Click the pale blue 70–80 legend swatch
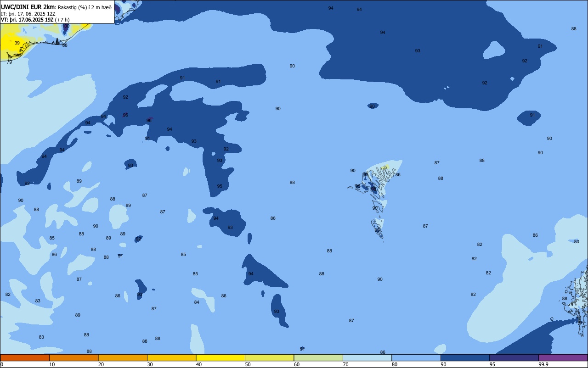588x368 pixels. click(367, 357)
